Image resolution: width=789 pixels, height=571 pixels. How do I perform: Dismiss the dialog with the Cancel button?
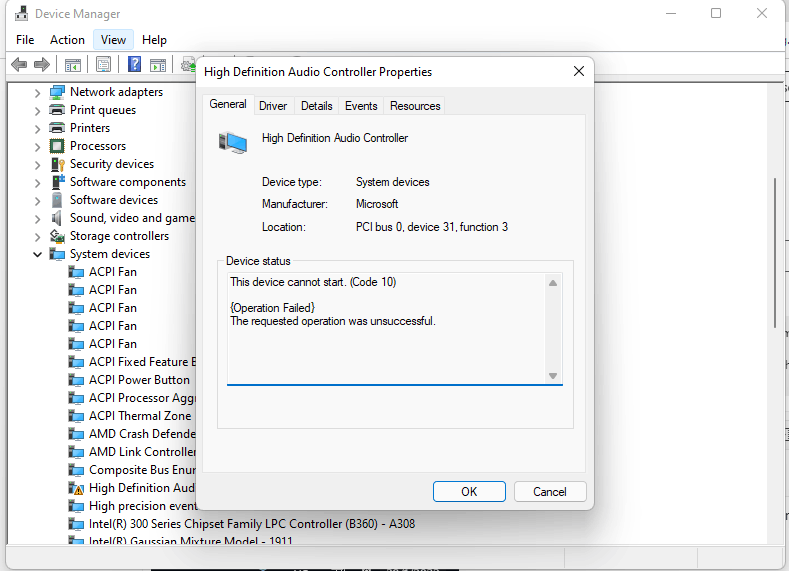click(x=550, y=492)
